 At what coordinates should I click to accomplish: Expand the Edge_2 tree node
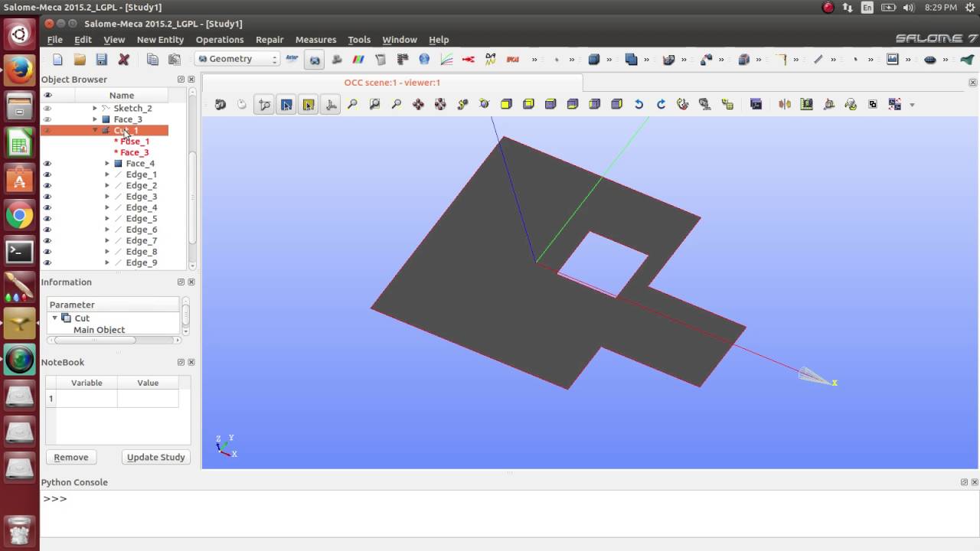pyautogui.click(x=107, y=186)
